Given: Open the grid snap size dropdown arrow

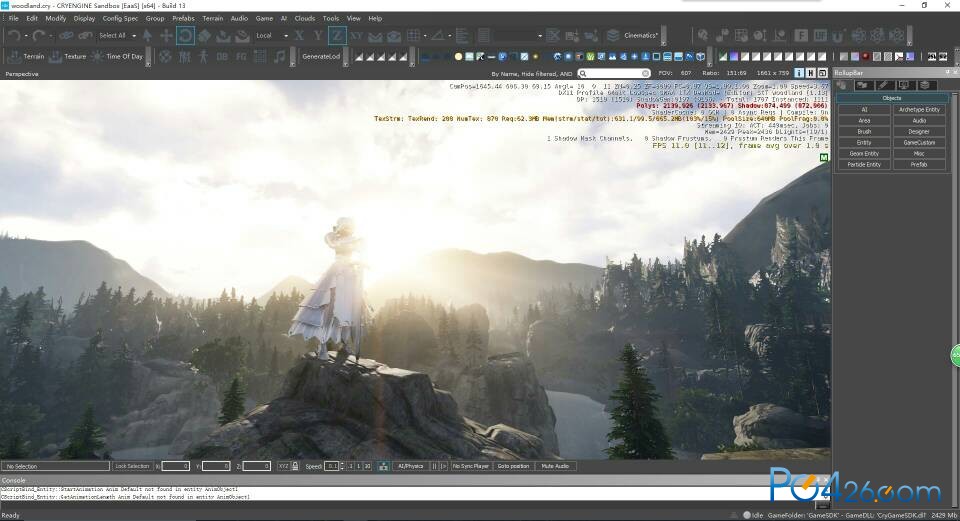Looking at the screenshot, I should point(425,36).
